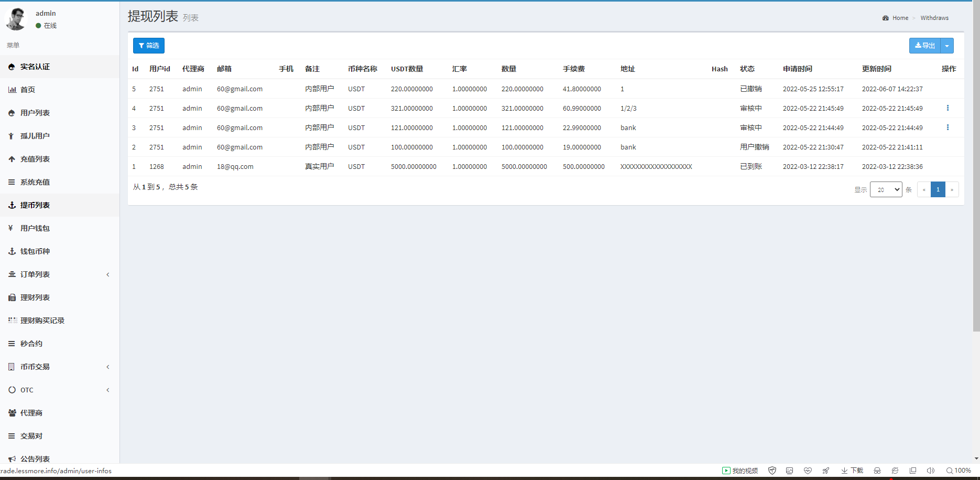Click 我的视频 play icon in status bar
Screen dimensions: 980x480
point(726,471)
